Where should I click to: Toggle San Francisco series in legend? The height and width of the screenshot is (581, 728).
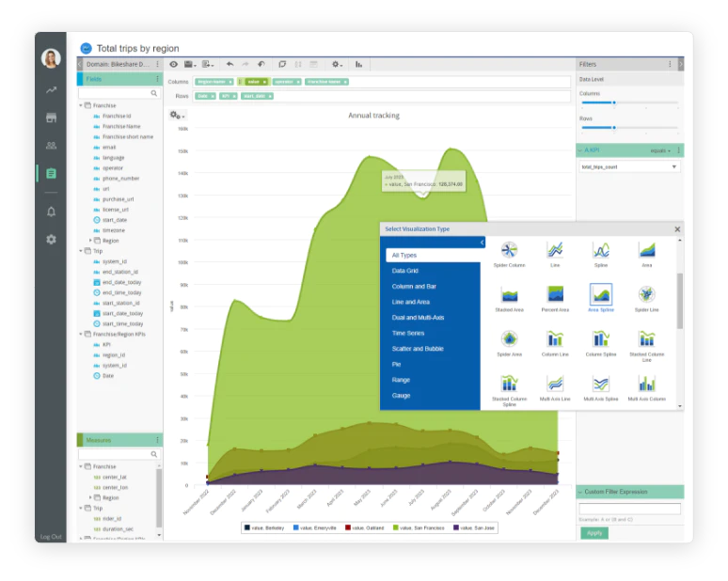[x=419, y=528]
